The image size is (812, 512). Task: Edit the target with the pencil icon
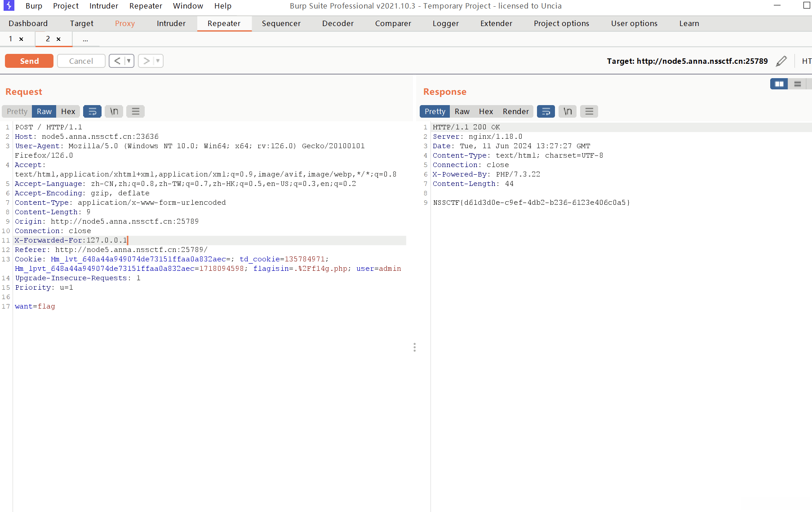781,61
